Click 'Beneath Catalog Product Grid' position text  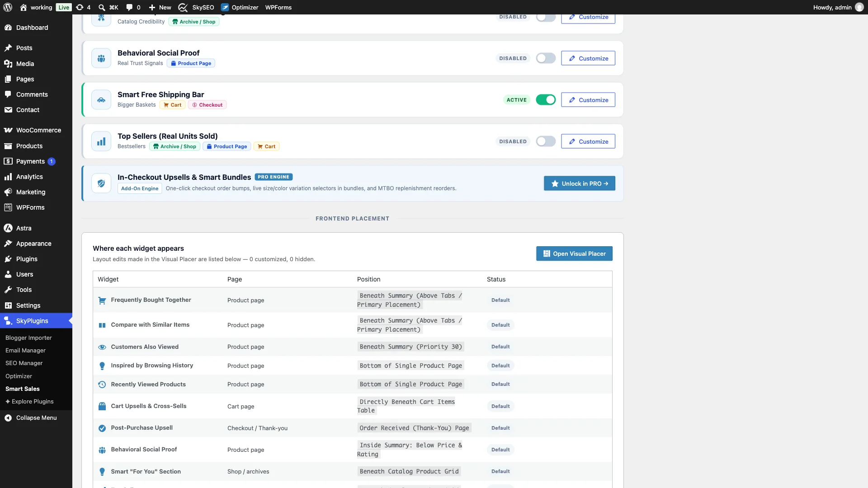[409, 471]
